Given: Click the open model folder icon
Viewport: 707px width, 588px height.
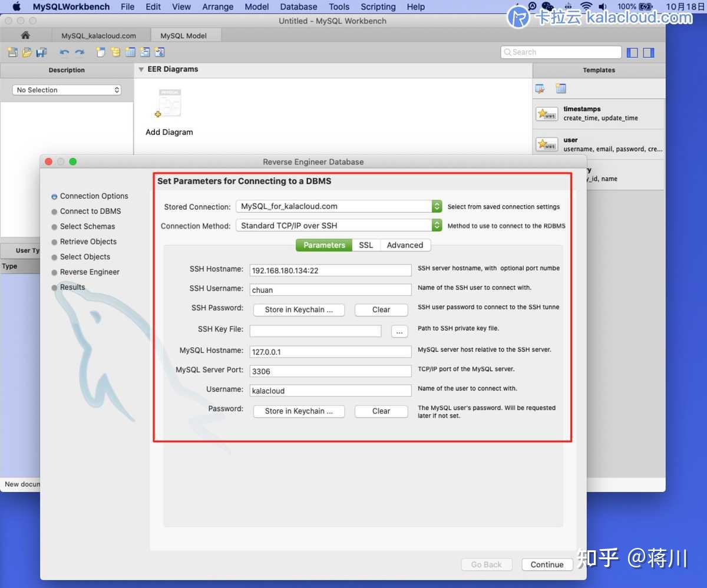Looking at the screenshot, I should click(x=27, y=52).
